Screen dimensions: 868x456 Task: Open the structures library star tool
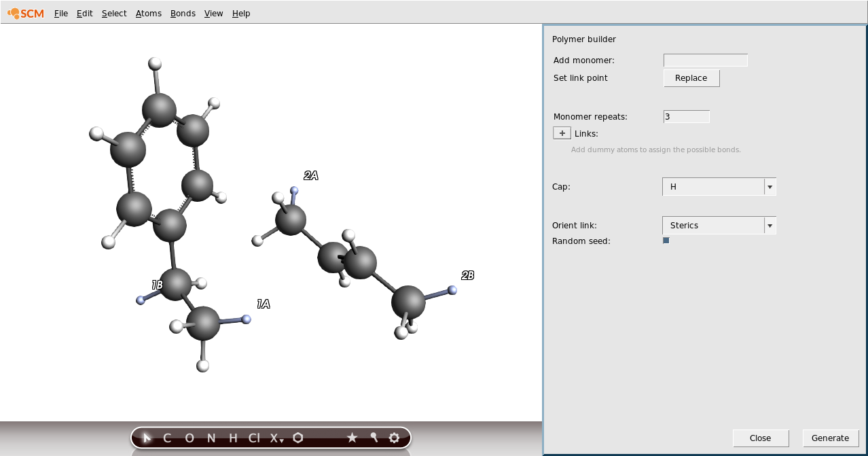tap(352, 438)
